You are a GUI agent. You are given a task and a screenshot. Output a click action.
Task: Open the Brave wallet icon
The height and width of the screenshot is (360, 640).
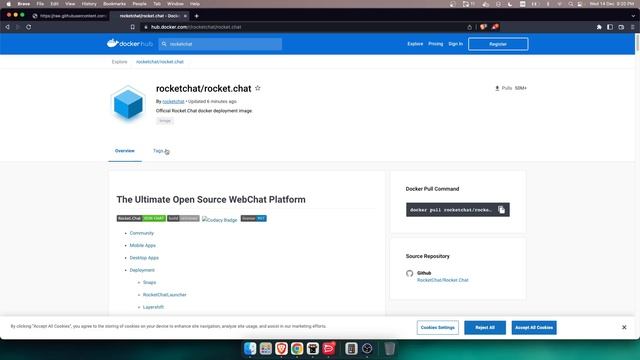point(621,27)
